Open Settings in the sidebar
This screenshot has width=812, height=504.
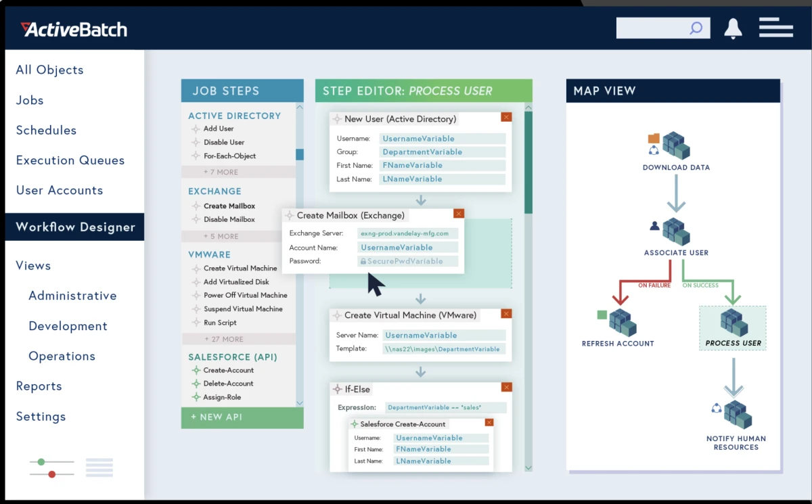click(41, 417)
